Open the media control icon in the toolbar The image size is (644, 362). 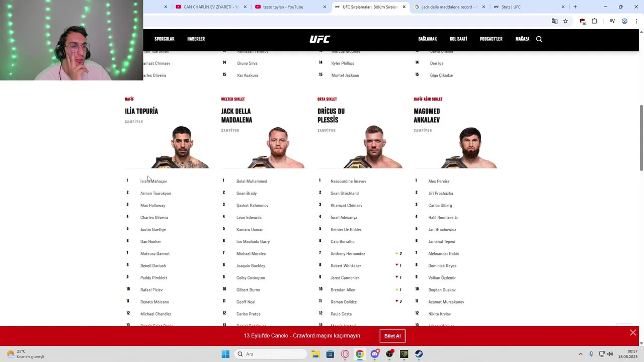coord(612,21)
